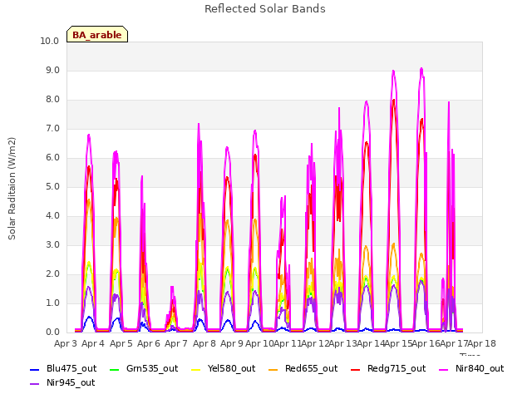Click the Apr 16 x-axis date label
This screenshot has width=532, height=399.
pyautogui.click(x=426, y=344)
